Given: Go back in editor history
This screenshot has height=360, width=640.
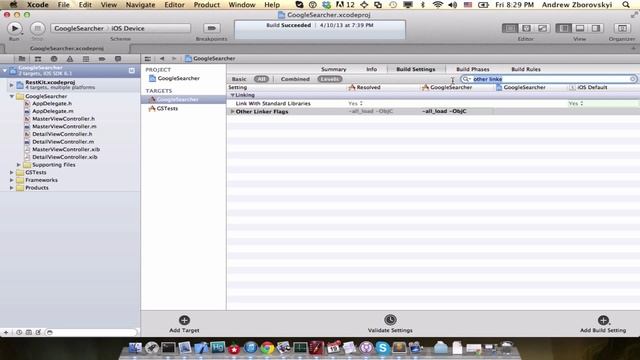Looking at the screenshot, I should click(162, 58).
